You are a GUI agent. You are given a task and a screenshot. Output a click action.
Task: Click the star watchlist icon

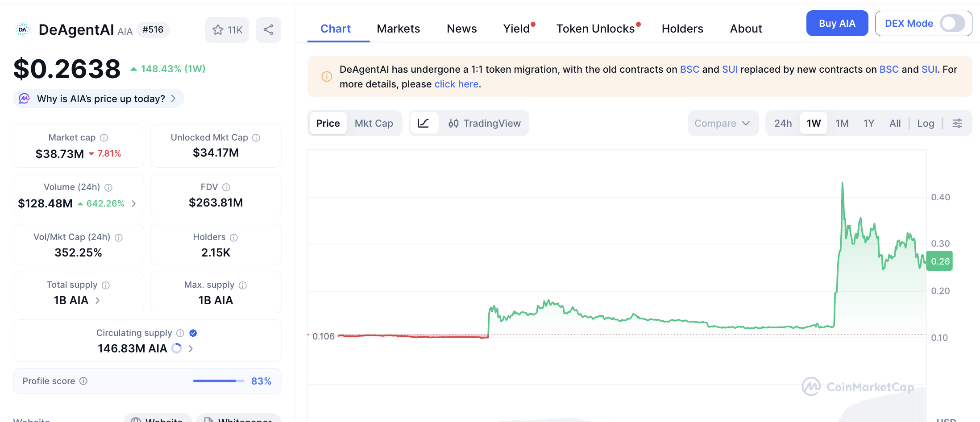(x=218, y=30)
